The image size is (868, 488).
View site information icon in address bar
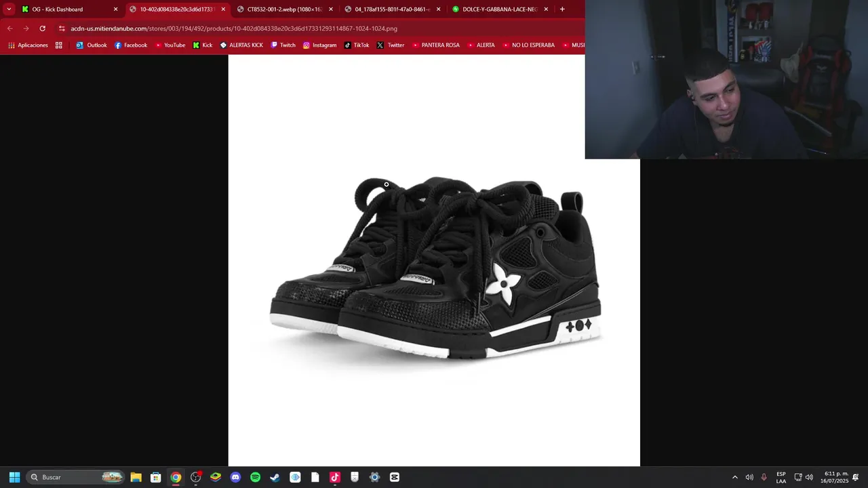click(x=62, y=28)
